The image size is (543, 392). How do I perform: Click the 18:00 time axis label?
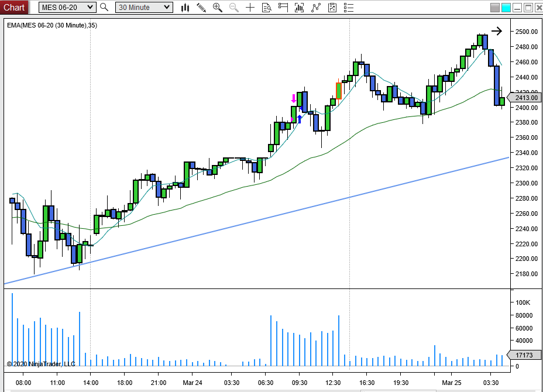pos(125,383)
